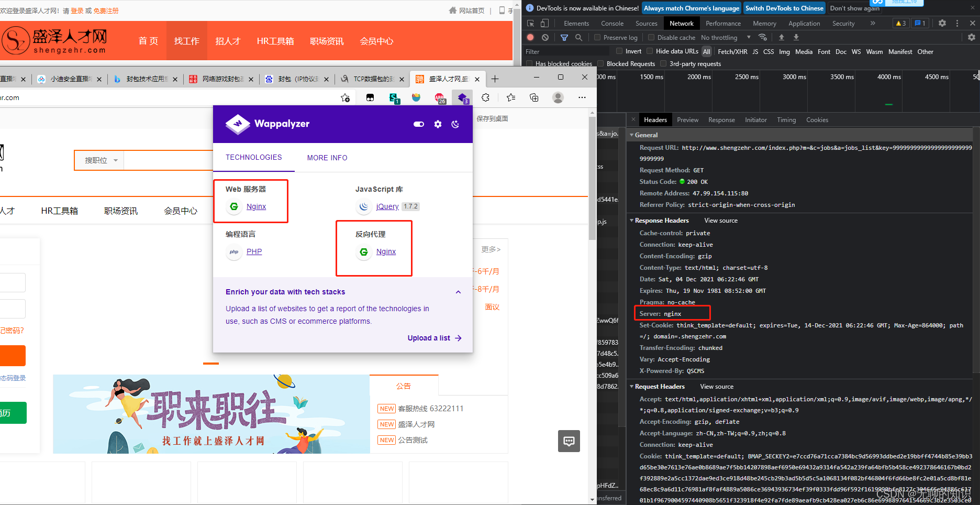Check the Hide data URLs checkbox
980x505 pixels.
pos(650,51)
